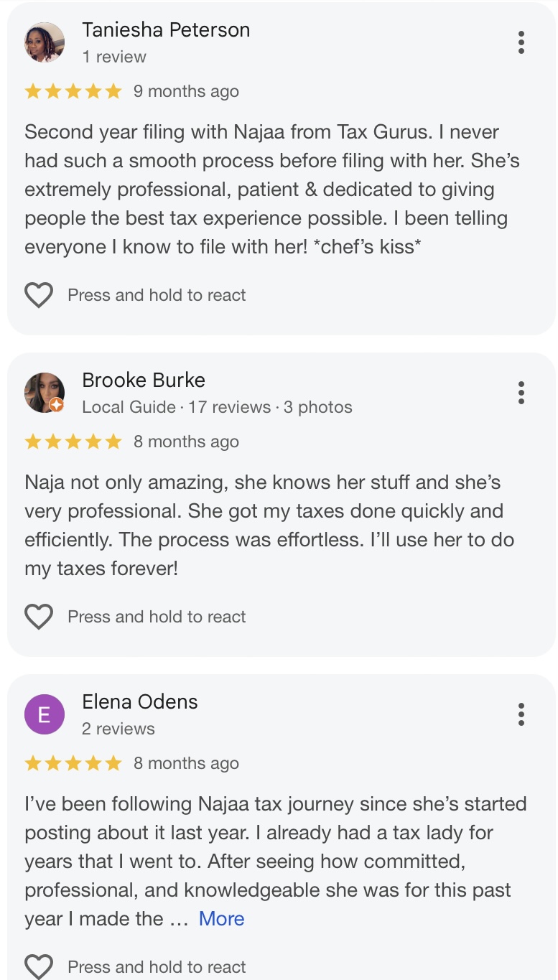The image size is (558, 980).
Task: Open three-dot menu on Brooke Burke's review
Action: point(521,393)
